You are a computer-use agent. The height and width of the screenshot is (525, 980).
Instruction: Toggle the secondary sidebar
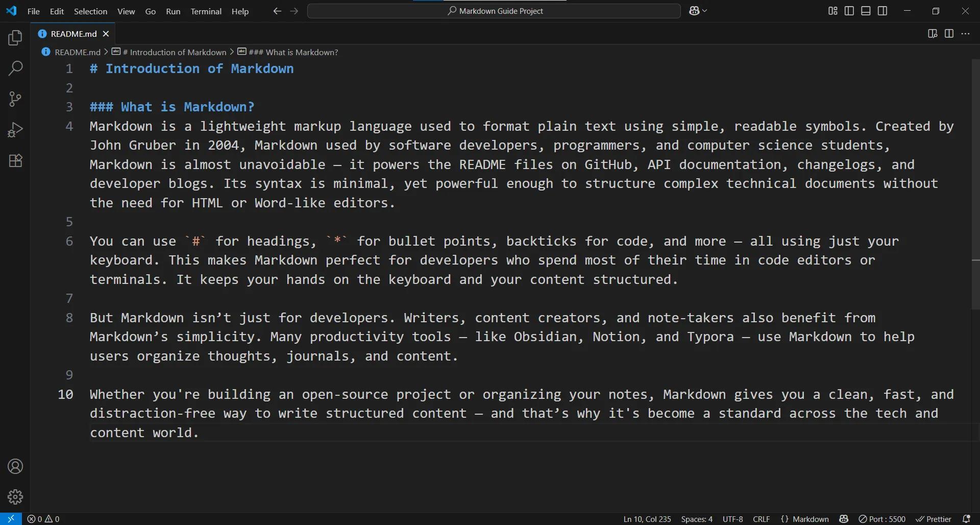(883, 10)
